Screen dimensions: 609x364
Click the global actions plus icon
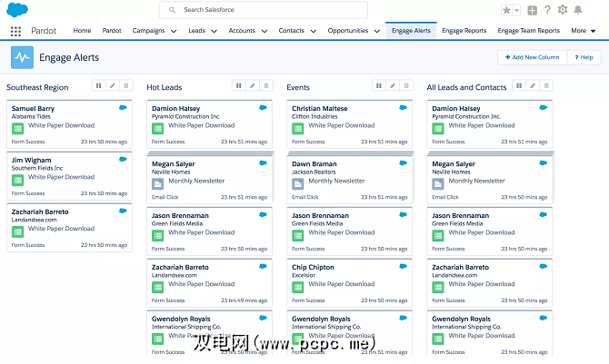point(533,10)
